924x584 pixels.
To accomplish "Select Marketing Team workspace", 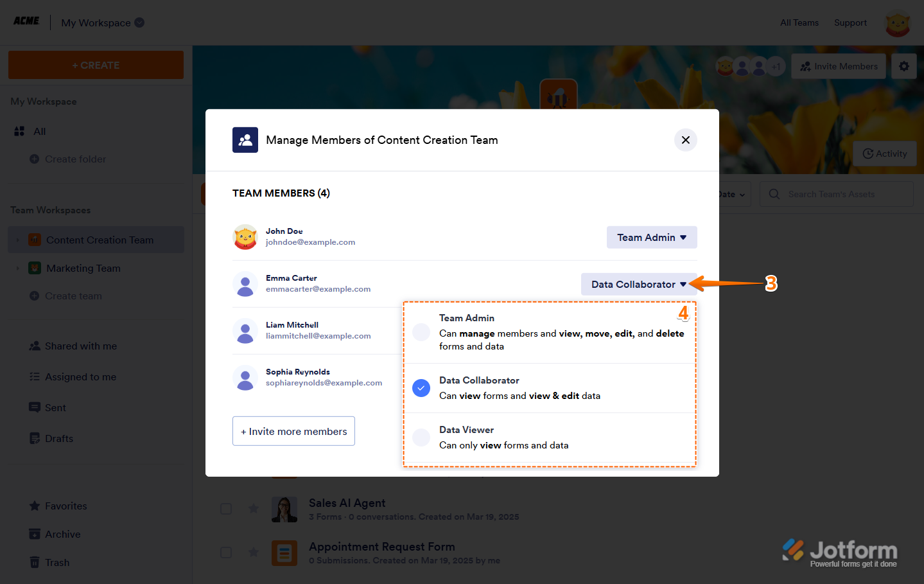I will coord(83,269).
